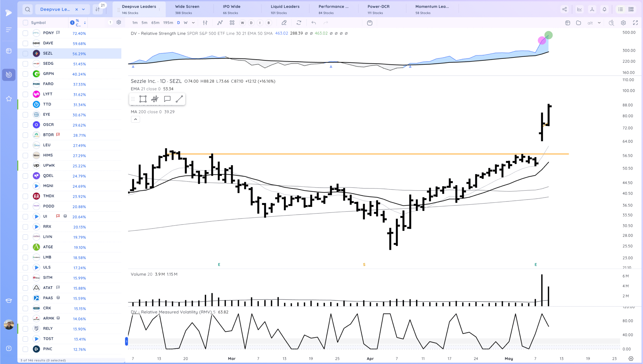
Task: Check the GRPN row checkbox
Action: tap(25, 74)
